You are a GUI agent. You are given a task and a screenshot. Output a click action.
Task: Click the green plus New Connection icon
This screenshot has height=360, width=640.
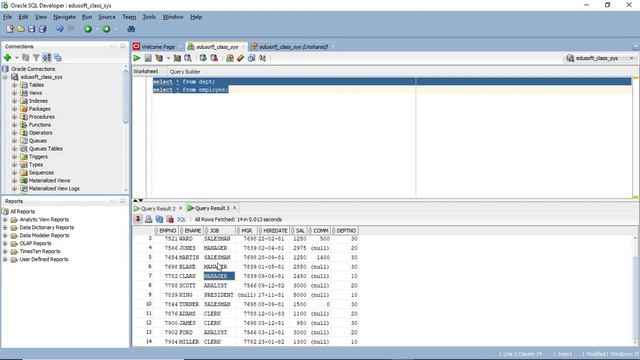(x=7, y=58)
